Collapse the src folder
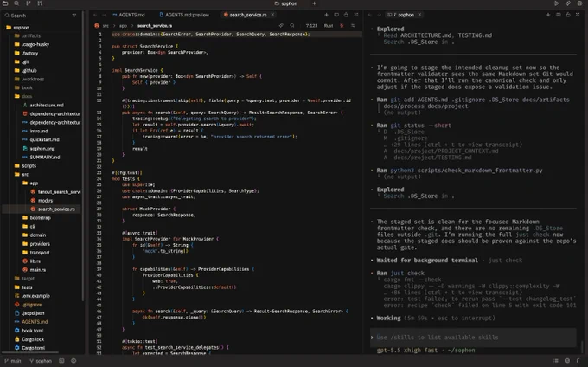This screenshot has height=367, width=588. click(x=22, y=174)
